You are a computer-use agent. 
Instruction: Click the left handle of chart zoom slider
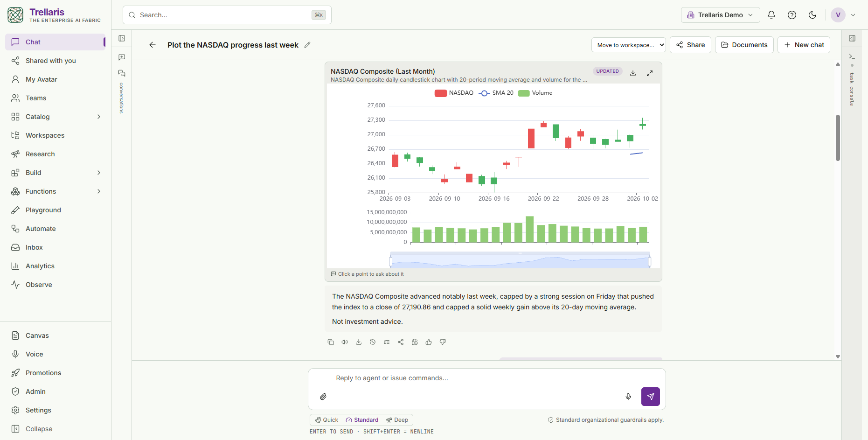pos(390,262)
